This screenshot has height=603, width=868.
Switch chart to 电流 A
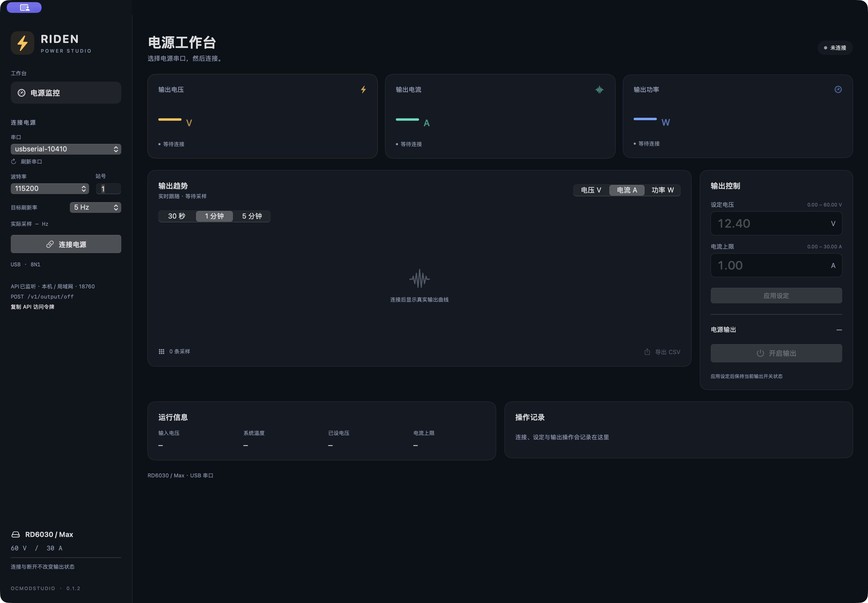click(627, 190)
